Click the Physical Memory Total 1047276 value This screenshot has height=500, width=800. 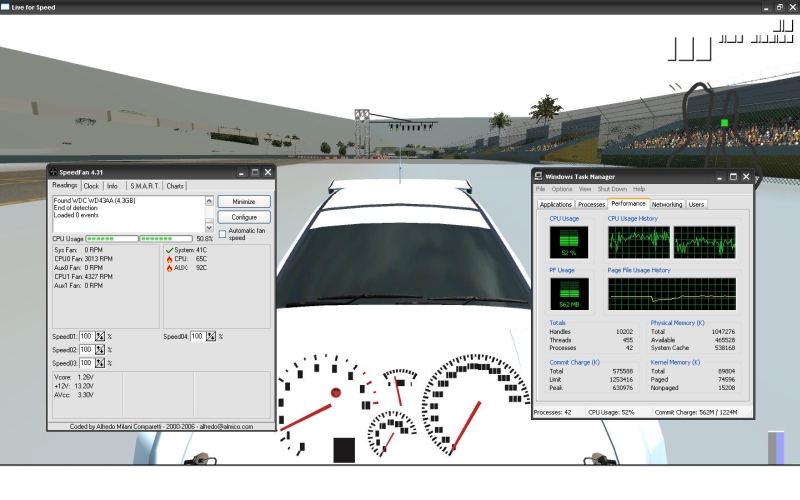click(x=723, y=332)
